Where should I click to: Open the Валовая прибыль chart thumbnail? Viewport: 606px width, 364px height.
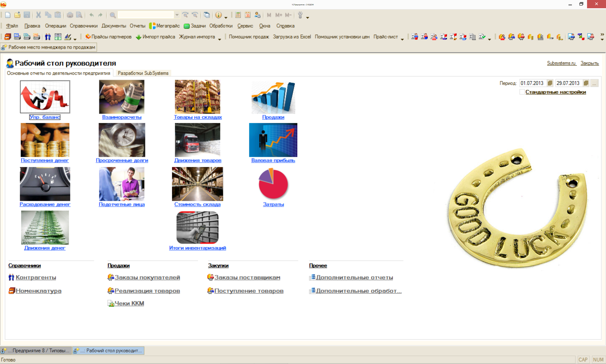click(x=273, y=140)
